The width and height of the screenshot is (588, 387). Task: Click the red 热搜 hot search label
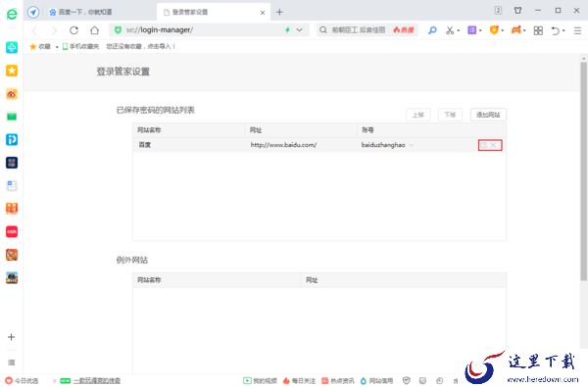[x=404, y=30]
